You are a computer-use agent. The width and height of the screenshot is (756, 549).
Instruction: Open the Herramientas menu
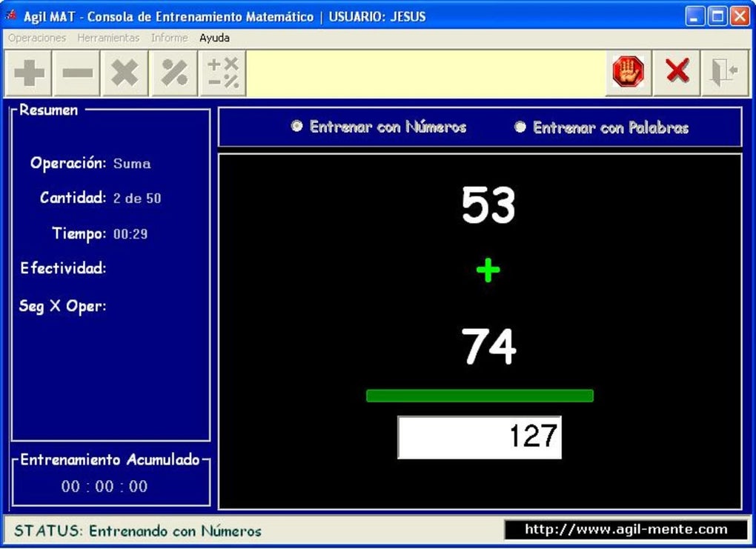coord(108,38)
